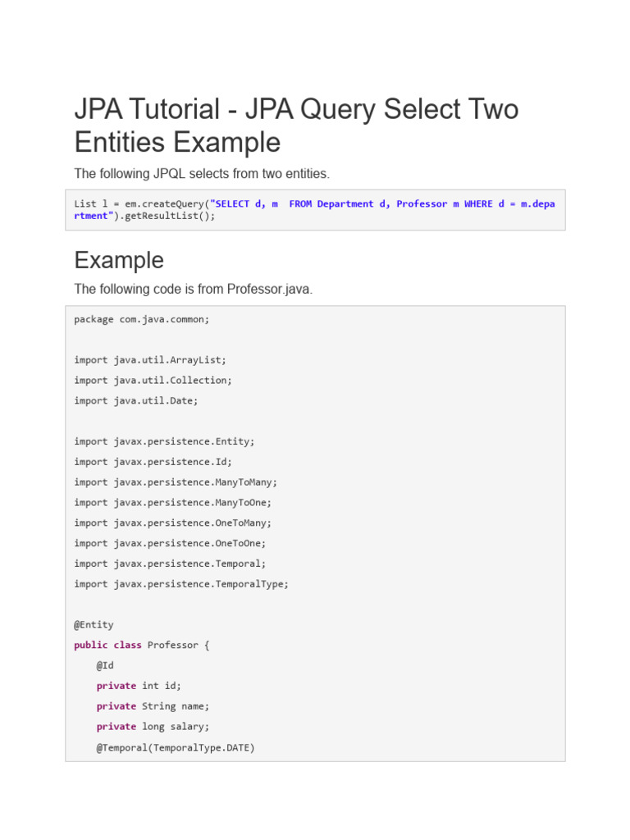Click the import javax.persistence.OneToOne line
Viewport: 630px width, 840px height.
click(170, 543)
